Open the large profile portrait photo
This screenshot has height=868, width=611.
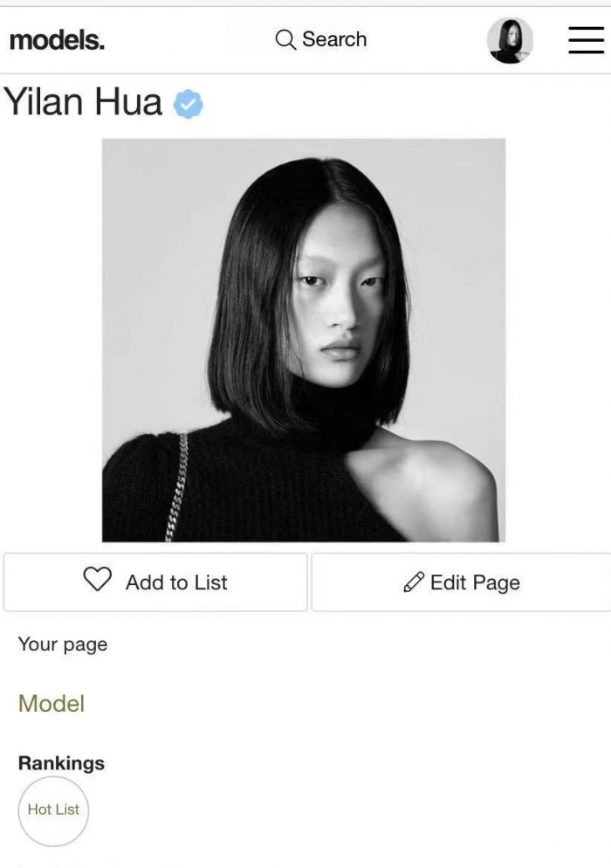point(304,340)
